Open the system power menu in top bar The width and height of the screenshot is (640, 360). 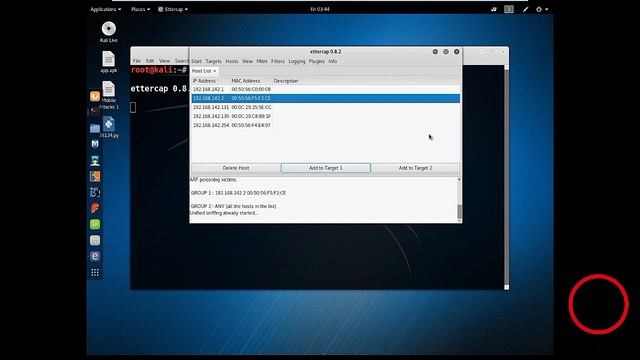(x=542, y=9)
